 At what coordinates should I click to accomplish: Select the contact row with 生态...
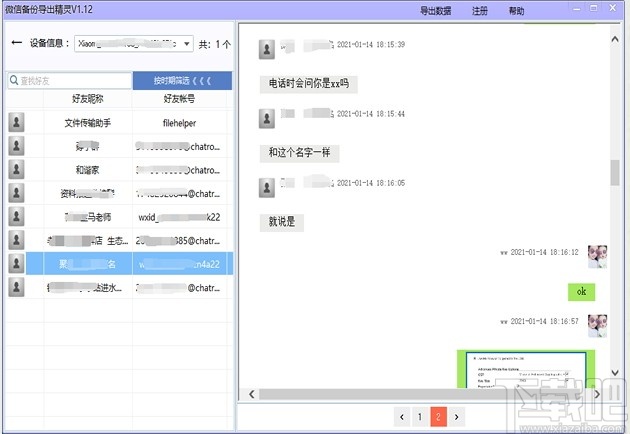[x=120, y=241]
